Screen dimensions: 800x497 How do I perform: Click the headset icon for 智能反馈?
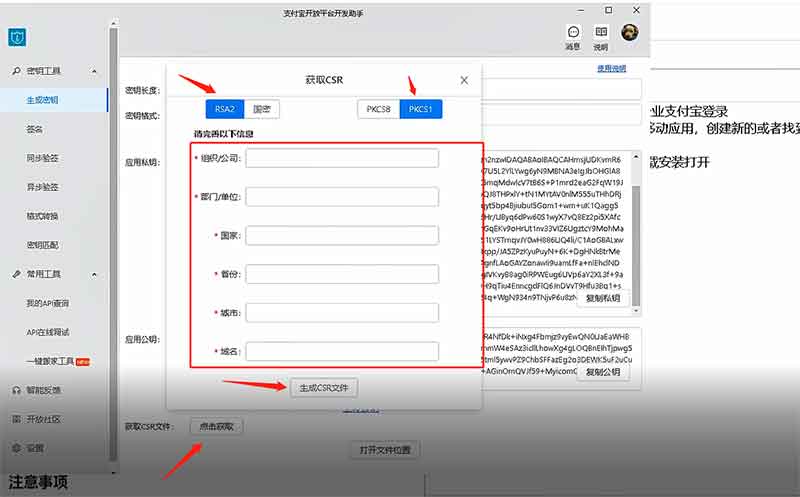point(16,390)
